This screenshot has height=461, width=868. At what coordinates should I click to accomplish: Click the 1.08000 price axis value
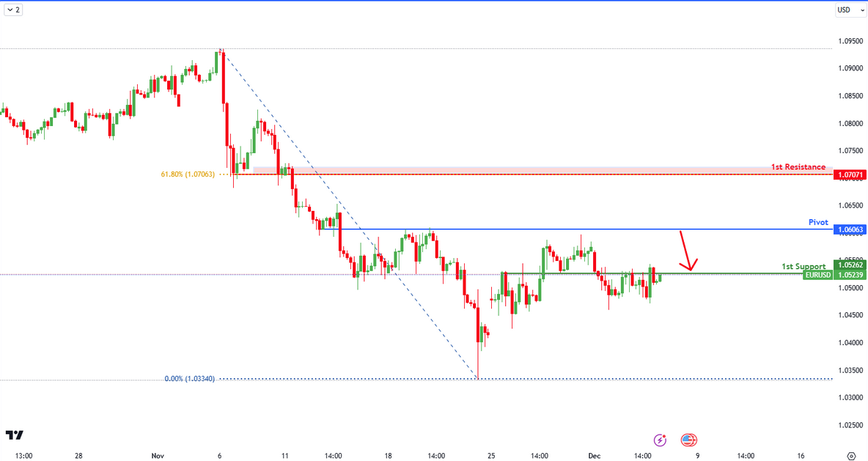[850, 123]
